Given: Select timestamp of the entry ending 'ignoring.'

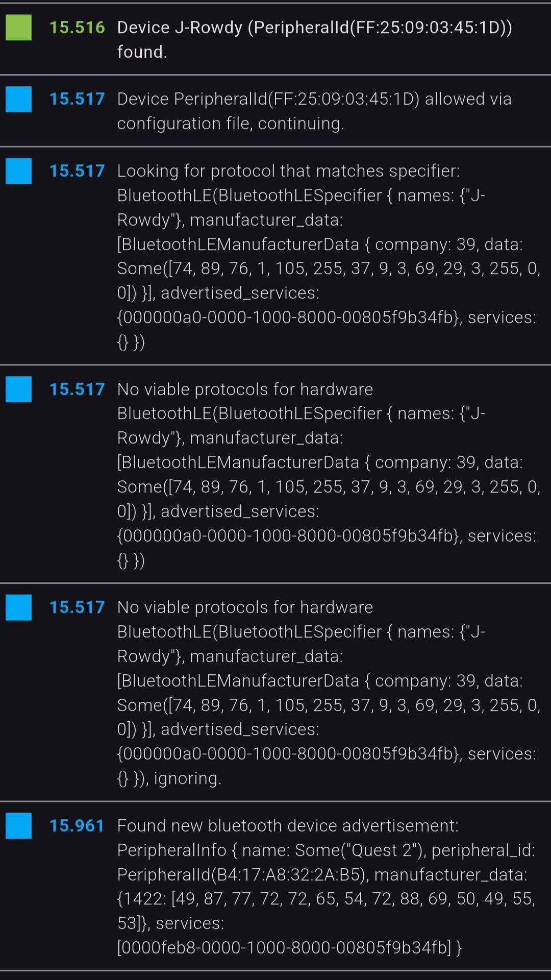Looking at the screenshot, I should pyautogui.click(x=77, y=607).
